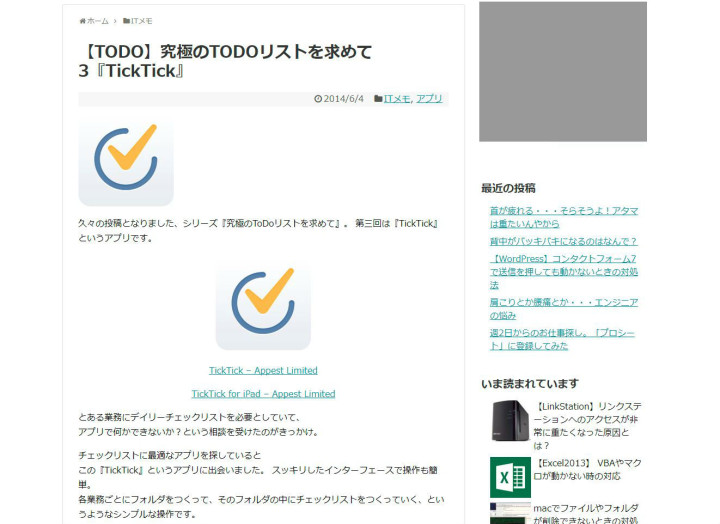Click the folder icon beside breadcrumb ITメモ

[126, 21]
